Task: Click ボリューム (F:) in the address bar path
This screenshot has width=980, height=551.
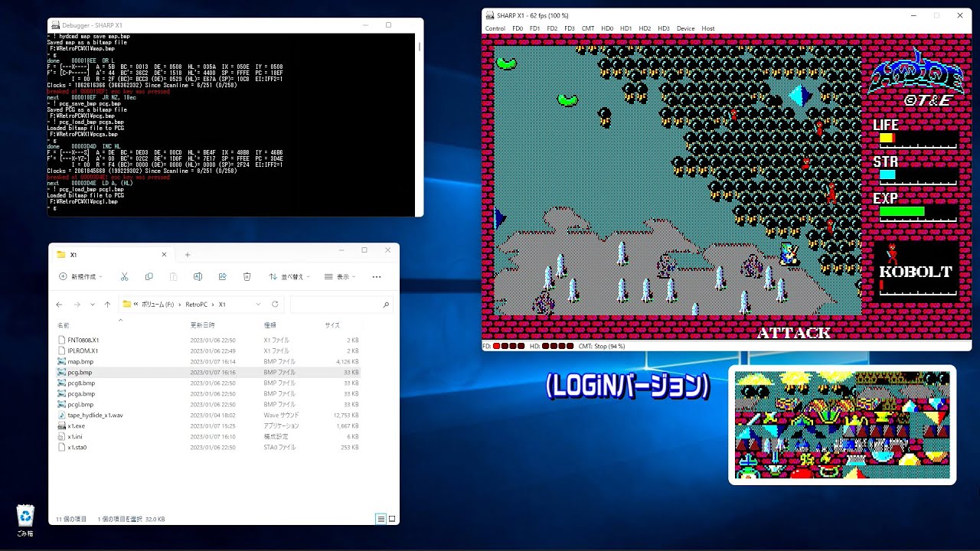Action: 159,304
